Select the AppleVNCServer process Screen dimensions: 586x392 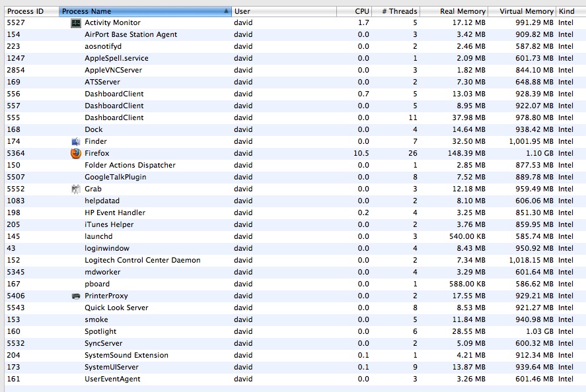click(x=113, y=70)
